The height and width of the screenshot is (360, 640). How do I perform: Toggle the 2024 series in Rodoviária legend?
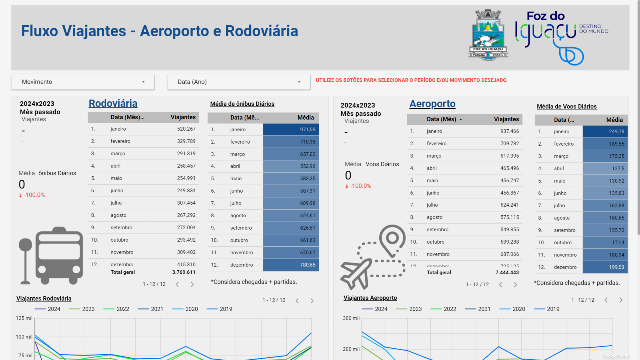[x=48, y=309]
